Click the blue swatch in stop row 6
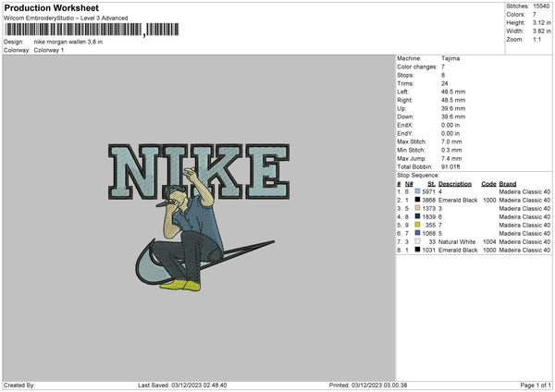The width and height of the screenshot is (555, 392). coord(418,233)
